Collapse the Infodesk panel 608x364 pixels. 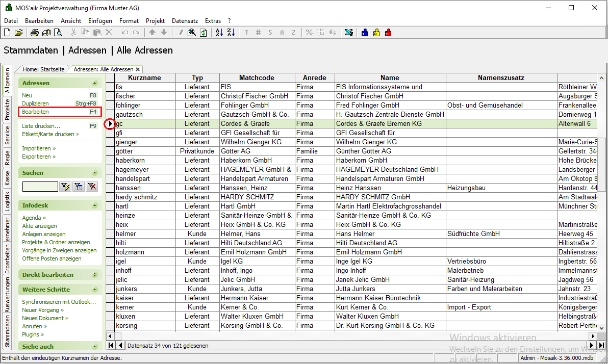coord(94,205)
